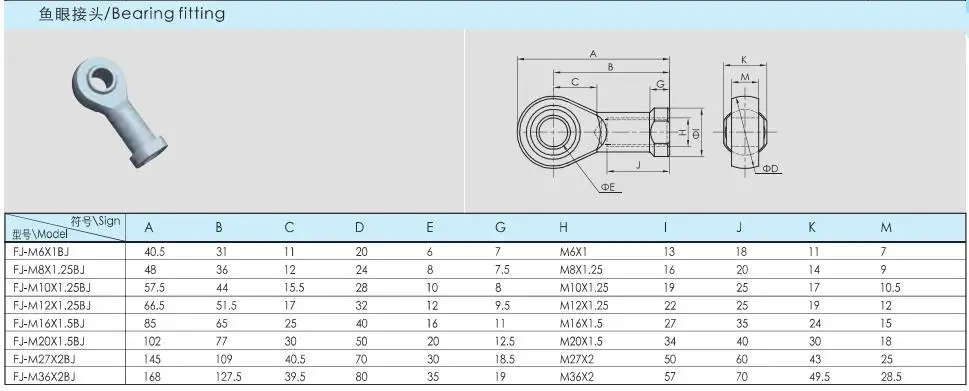Select the Bearing fitting title header
The height and width of the screenshot is (391, 969).
coord(132,14)
